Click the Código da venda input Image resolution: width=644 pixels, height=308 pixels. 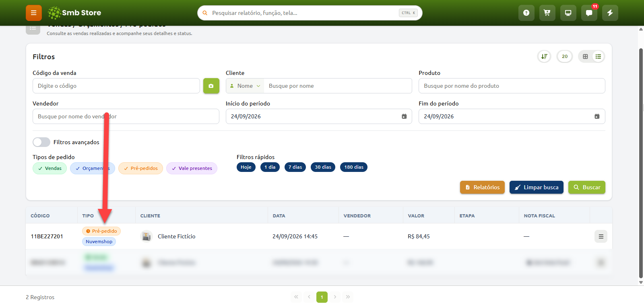pyautogui.click(x=116, y=86)
